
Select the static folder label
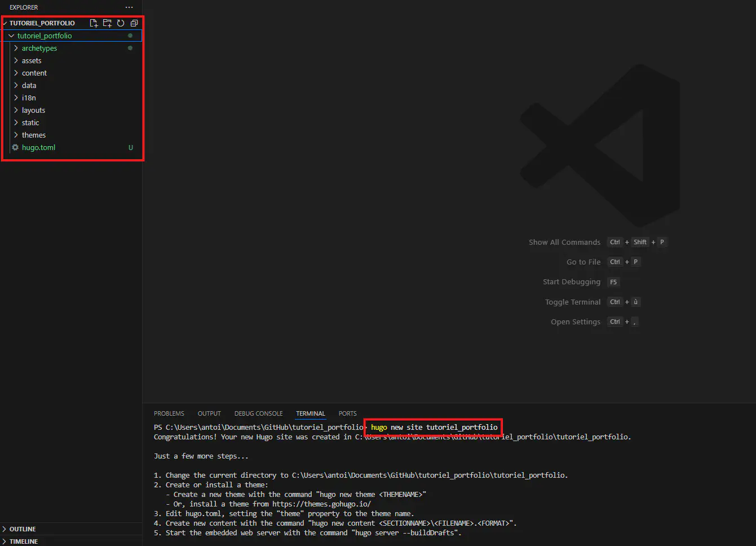30,122
